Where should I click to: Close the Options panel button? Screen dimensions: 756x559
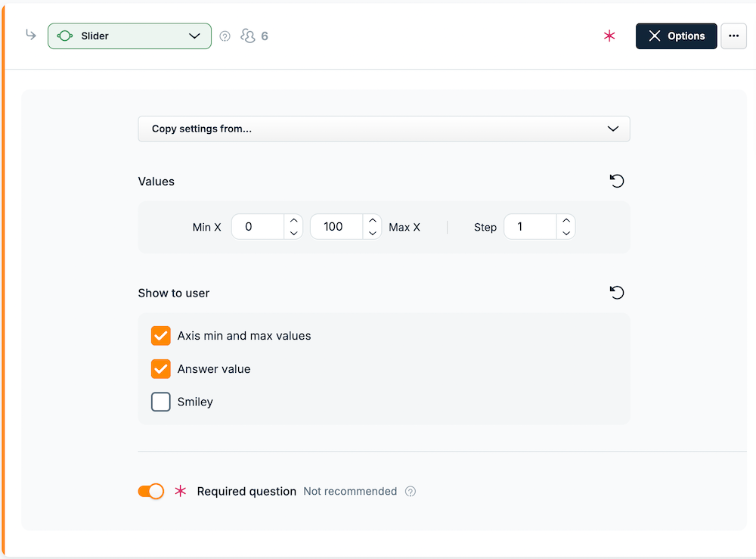pyautogui.click(x=676, y=36)
